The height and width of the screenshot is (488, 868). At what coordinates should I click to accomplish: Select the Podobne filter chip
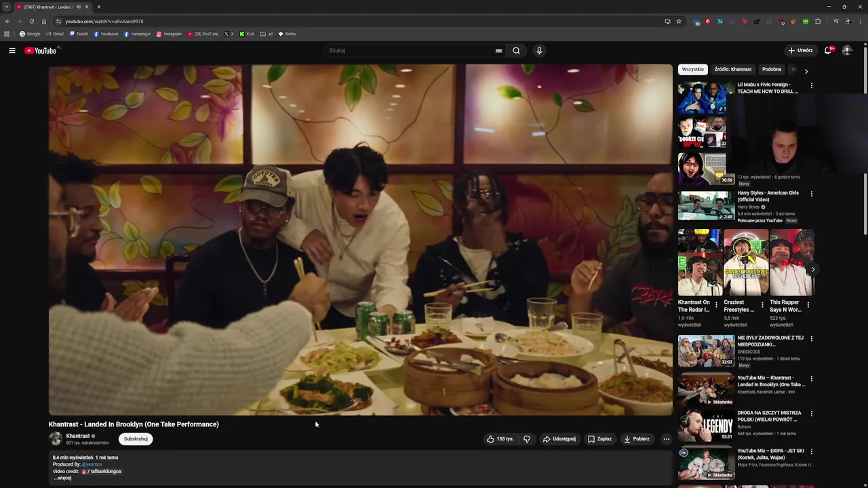[x=772, y=69]
